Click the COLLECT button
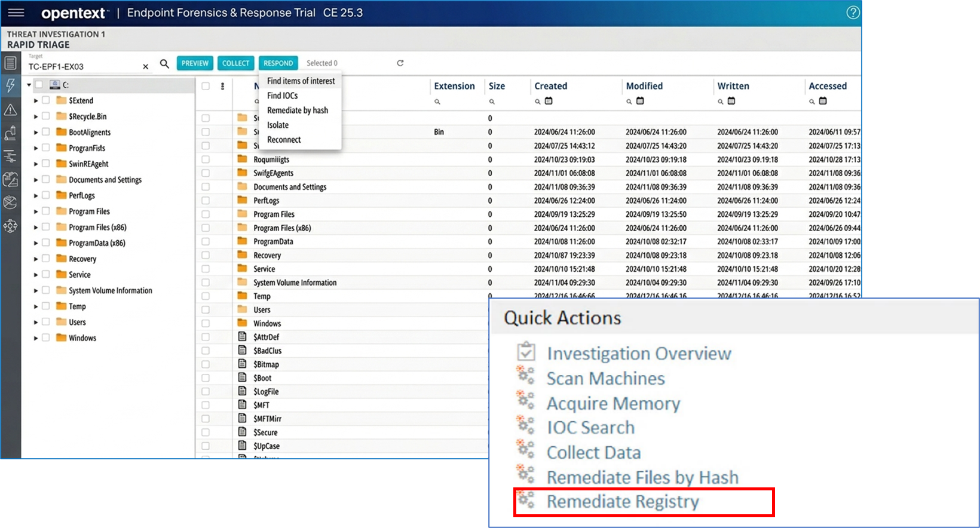This screenshot has height=528, width=980. 235,63
